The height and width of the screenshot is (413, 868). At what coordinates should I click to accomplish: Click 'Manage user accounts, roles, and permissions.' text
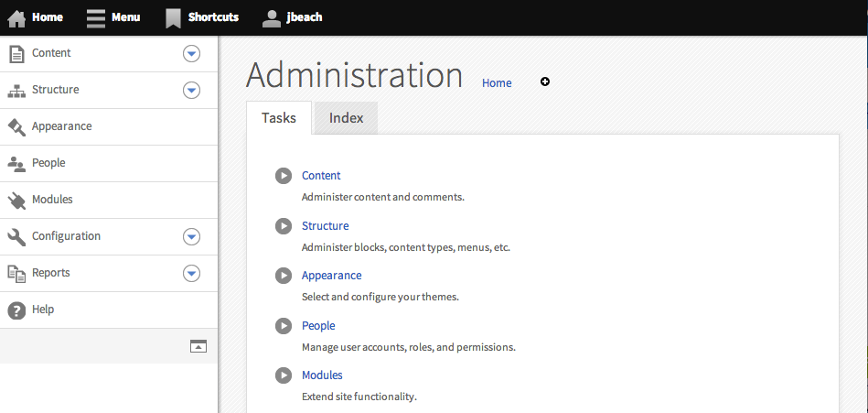point(409,348)
